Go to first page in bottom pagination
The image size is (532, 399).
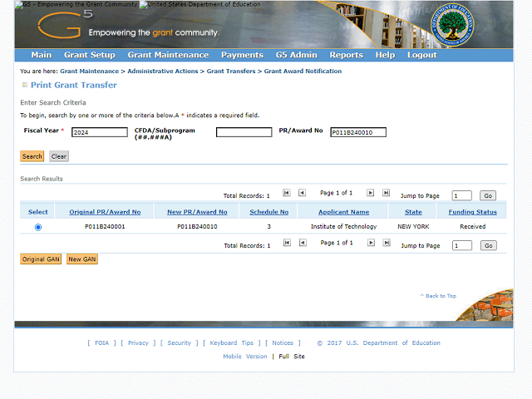pos(287,243)
